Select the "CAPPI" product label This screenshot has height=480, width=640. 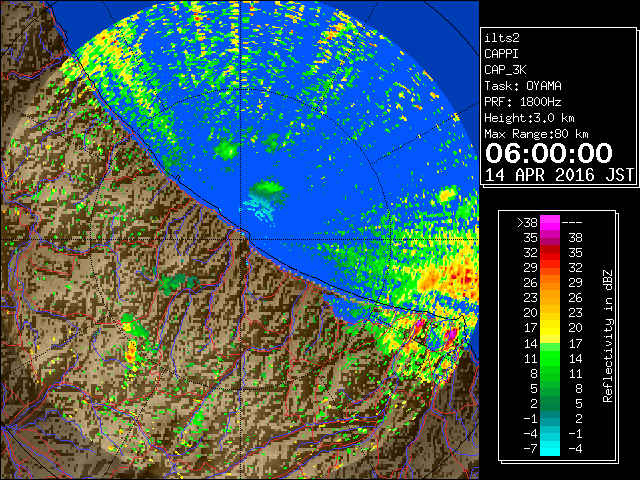click(x=501, y=54)
